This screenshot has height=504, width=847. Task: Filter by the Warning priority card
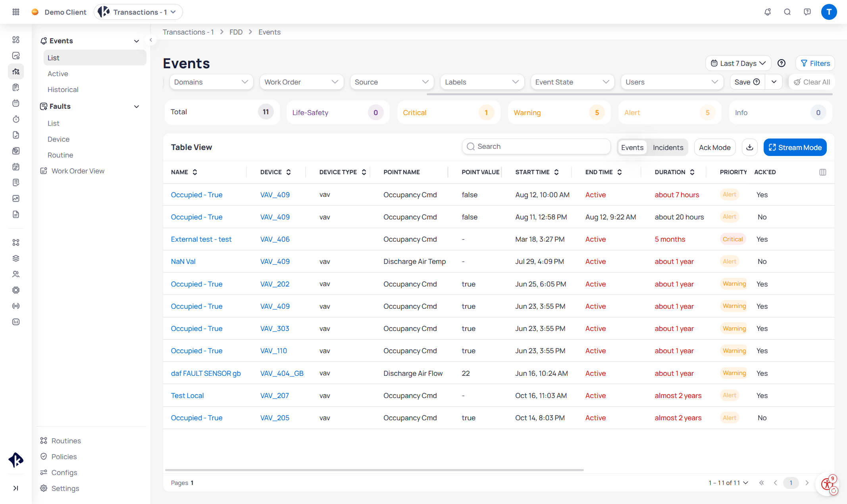(x=559, y=113)
